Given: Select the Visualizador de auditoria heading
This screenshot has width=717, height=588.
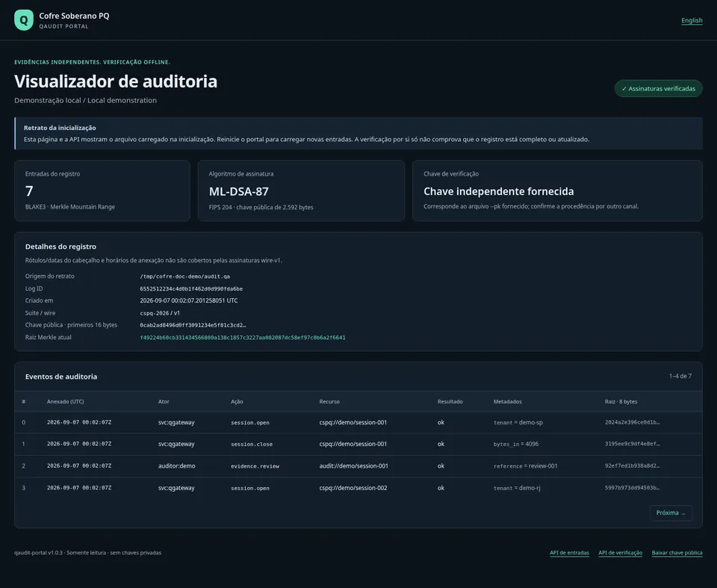Looking at the screenshot, I should 116,81.
